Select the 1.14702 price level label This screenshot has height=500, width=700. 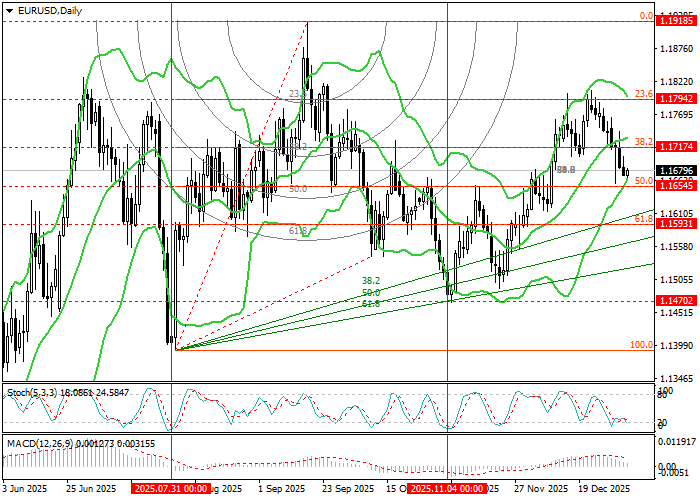(676, 301)
